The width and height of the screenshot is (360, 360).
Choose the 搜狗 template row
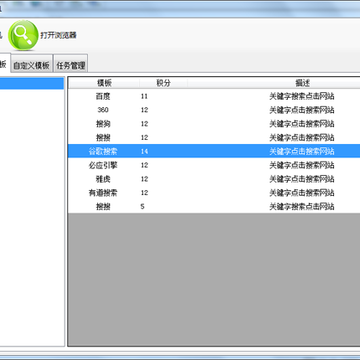214,124
